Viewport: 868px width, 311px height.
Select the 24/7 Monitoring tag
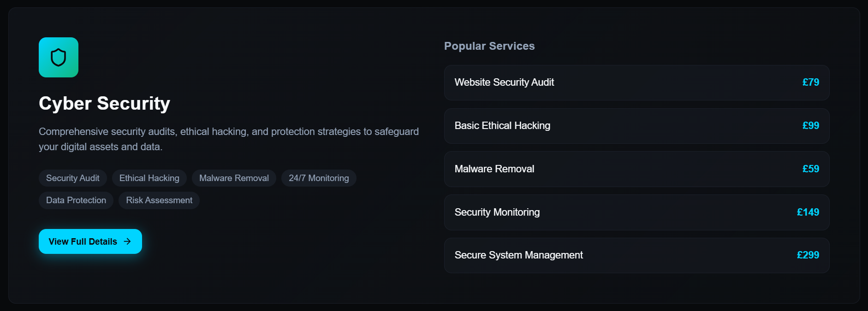pyautogui.click(x=319, y=178)
